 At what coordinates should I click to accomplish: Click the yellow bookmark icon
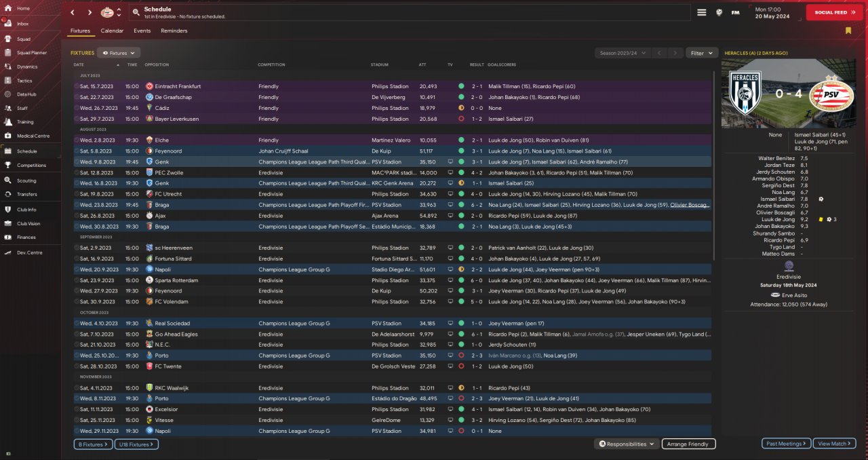coord(848,31)
